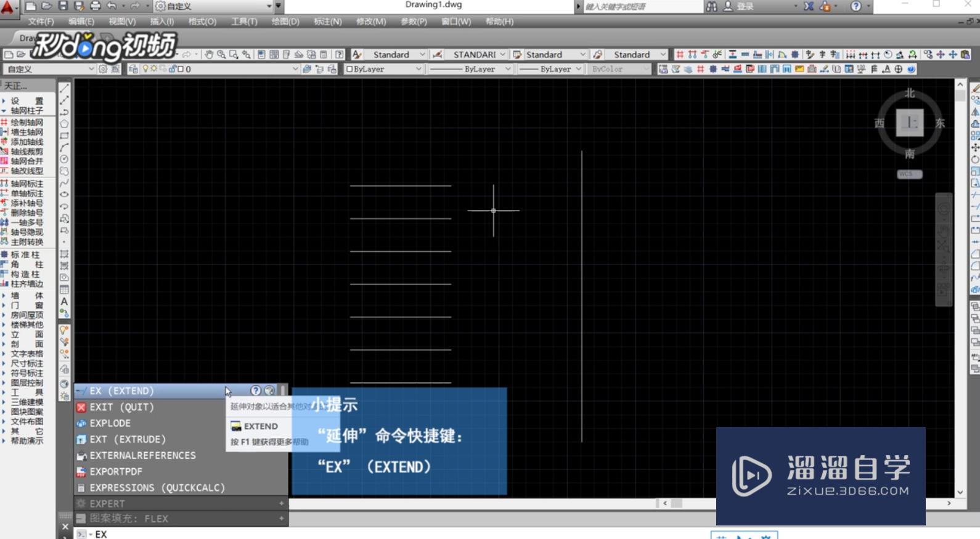The image size is (980, 539).
Task: Toggle the layer 0 on/off lightbulb
Action: point(145,69)
